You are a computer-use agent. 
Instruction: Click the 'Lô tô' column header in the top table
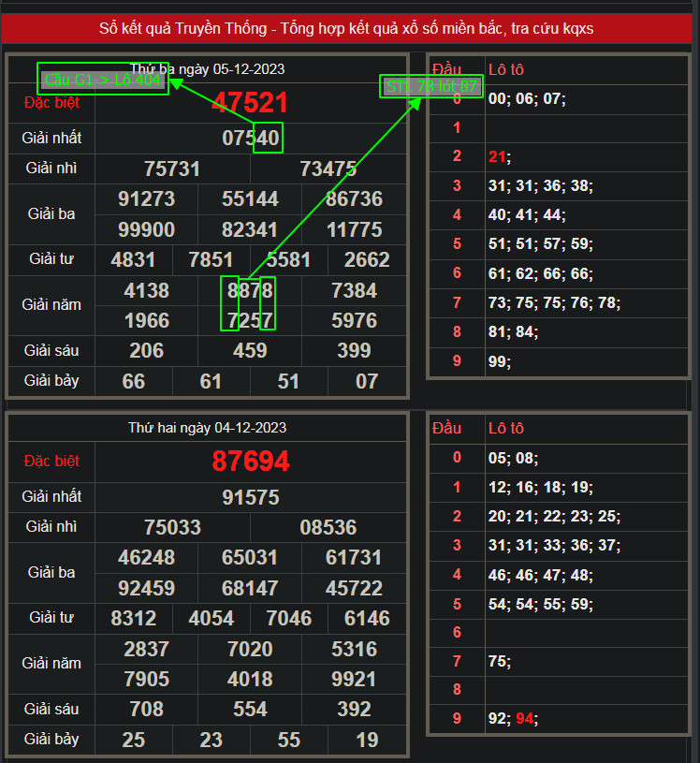505,70
